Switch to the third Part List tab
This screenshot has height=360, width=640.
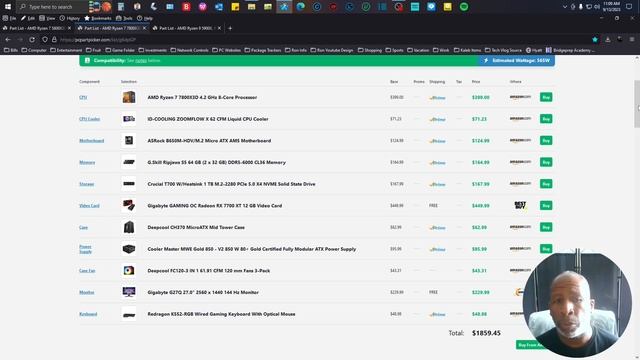point(186,28)
